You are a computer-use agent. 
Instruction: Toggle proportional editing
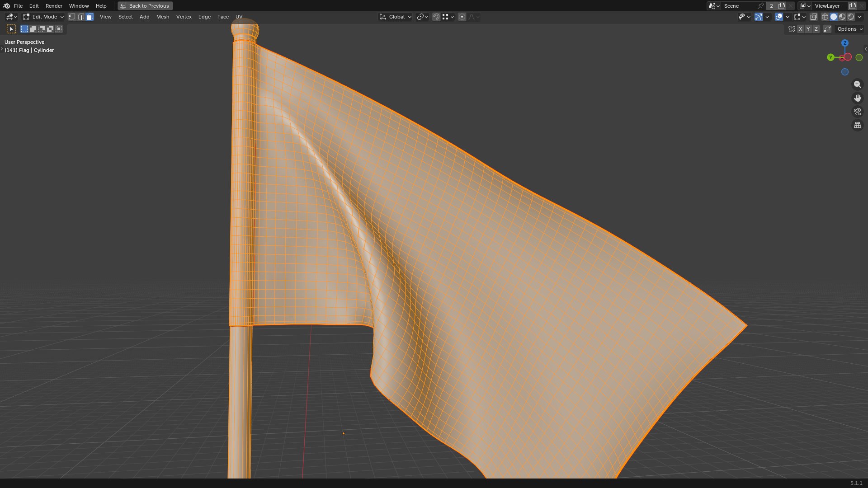pos(462,17)
